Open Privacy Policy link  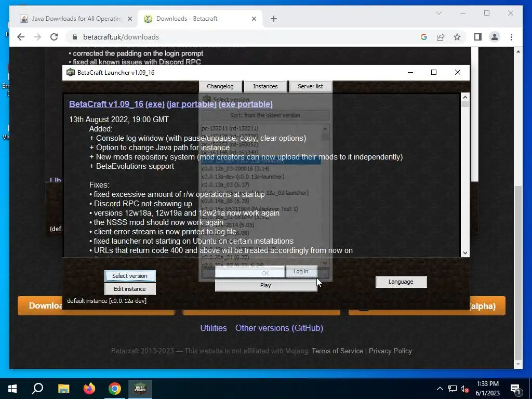(390, 351)
